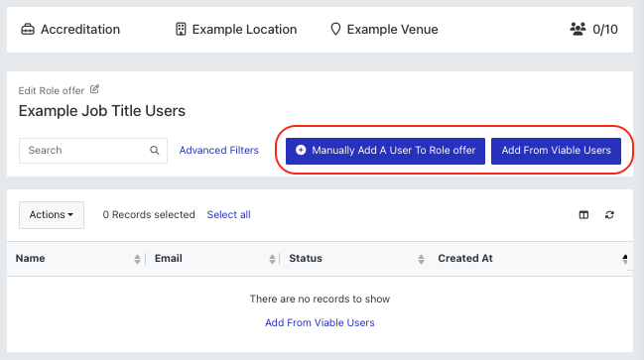Click the plus icon in Manually Add button
This screenshot has height=360, width=644.
tap(301, 150)
